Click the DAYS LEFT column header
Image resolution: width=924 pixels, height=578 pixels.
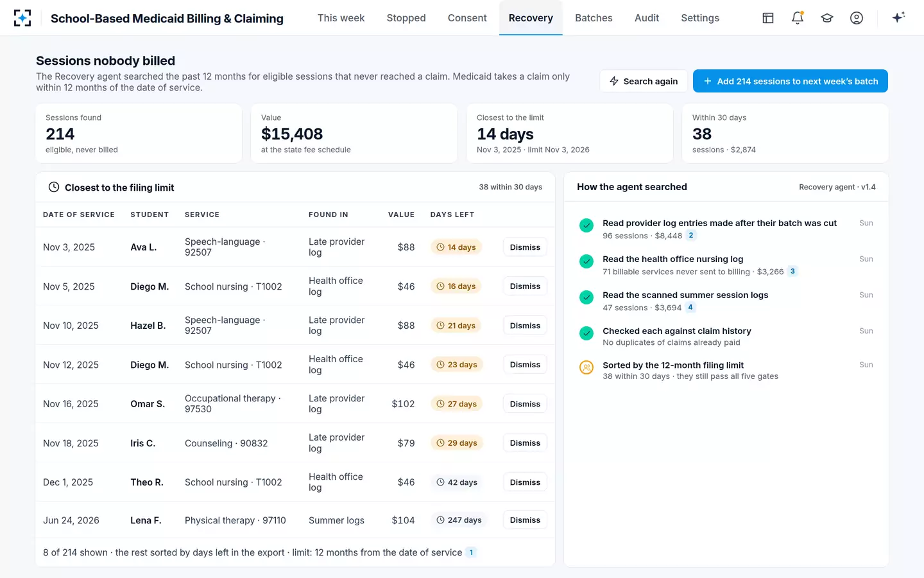pyautogui.click(x=452, y=215)
